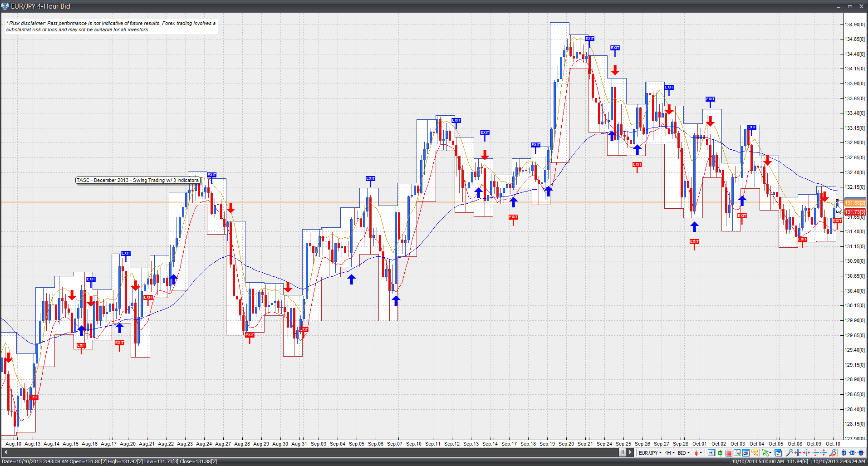Click the Aug.10 date axis label
This screenshot has height=466, width=868.
[13, 444]
